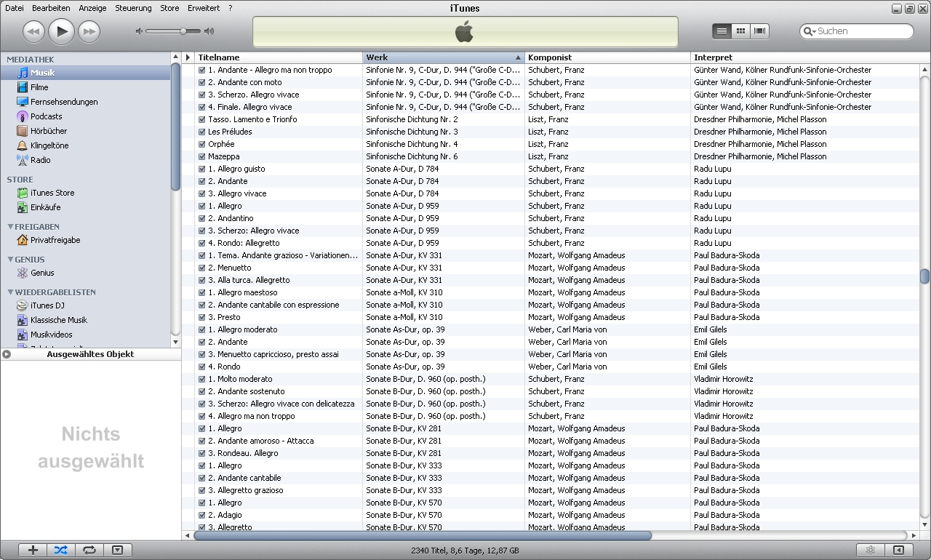Viewport: 931px width, 560px height.
Task: Open the Anzeige menu
Action: pos(92,8)
